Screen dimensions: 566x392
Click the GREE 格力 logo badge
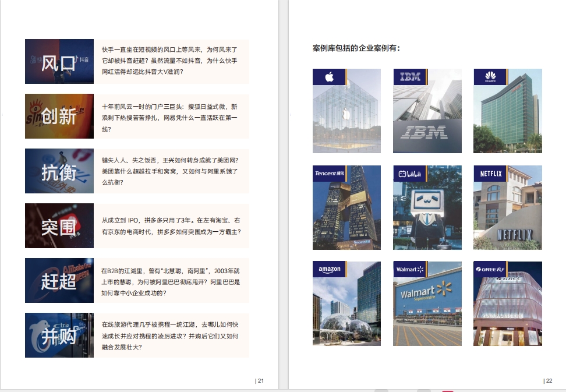click(x=490, y=270)
